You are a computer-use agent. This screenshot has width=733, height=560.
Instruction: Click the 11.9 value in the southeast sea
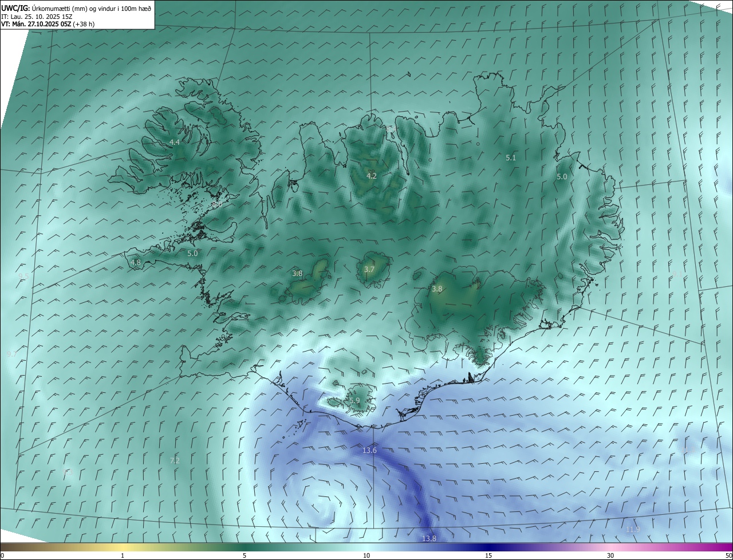(633, 529)
